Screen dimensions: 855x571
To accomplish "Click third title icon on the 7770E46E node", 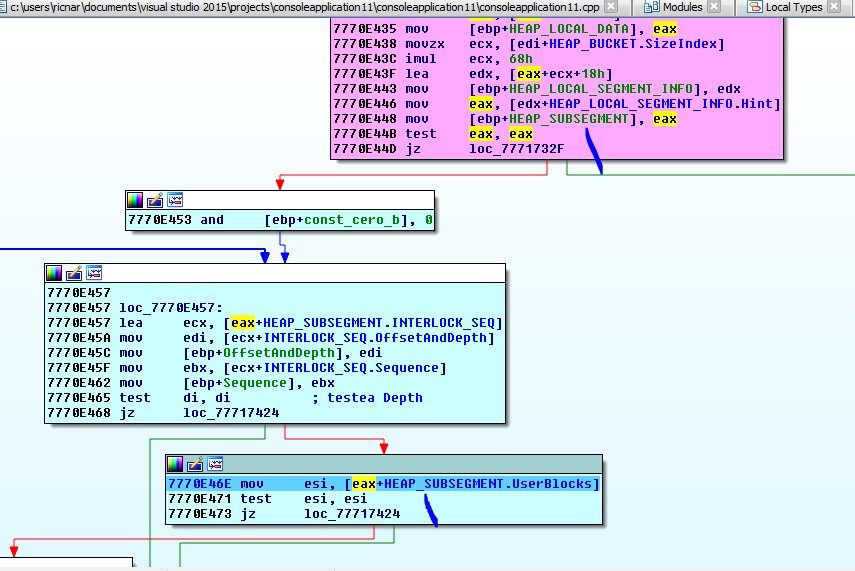I will (214, 464).
